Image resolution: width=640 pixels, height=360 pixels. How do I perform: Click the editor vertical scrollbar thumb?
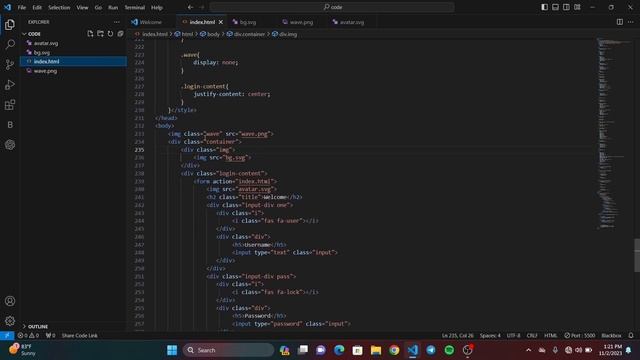[x=637, y=255]
